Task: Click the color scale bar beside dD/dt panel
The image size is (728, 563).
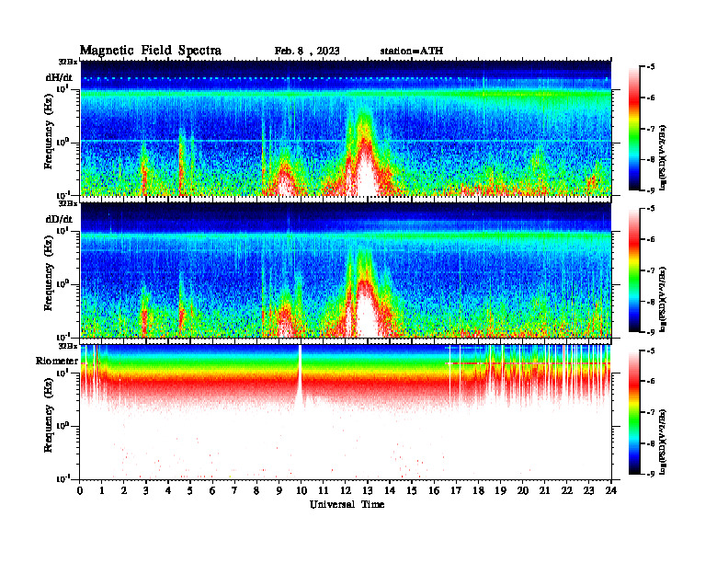Action: pos(634,270)
